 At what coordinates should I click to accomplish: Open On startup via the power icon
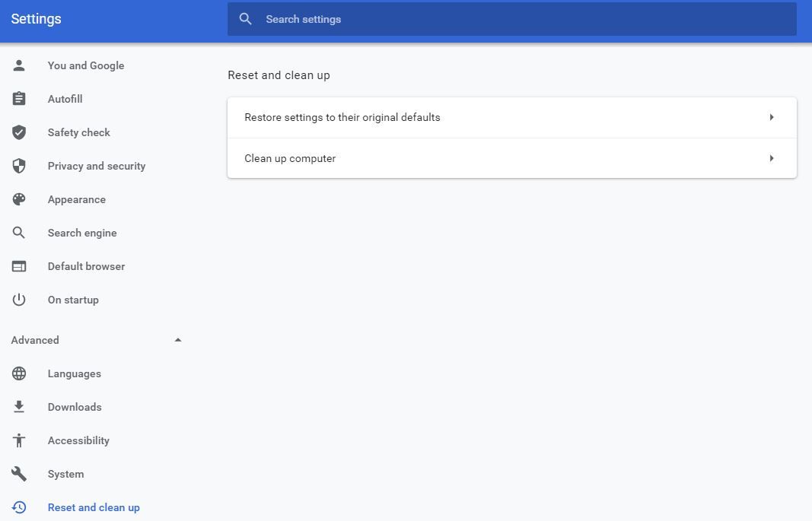click(x=19, y=300)
